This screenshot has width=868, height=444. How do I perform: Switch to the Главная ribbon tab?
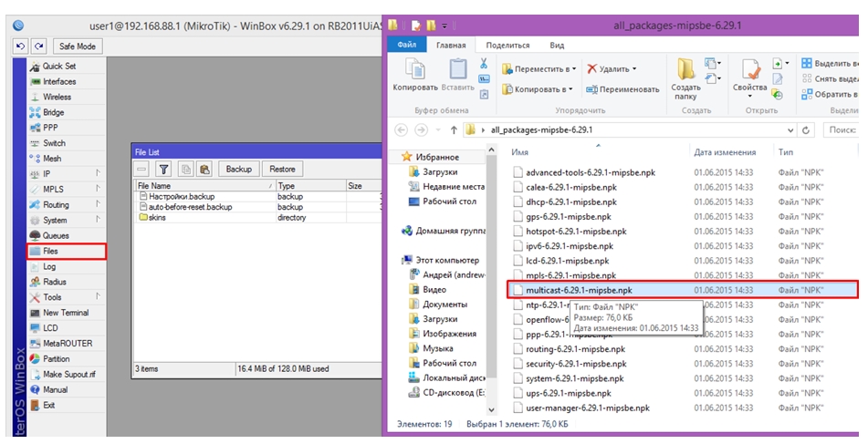(x=451, y=46)
